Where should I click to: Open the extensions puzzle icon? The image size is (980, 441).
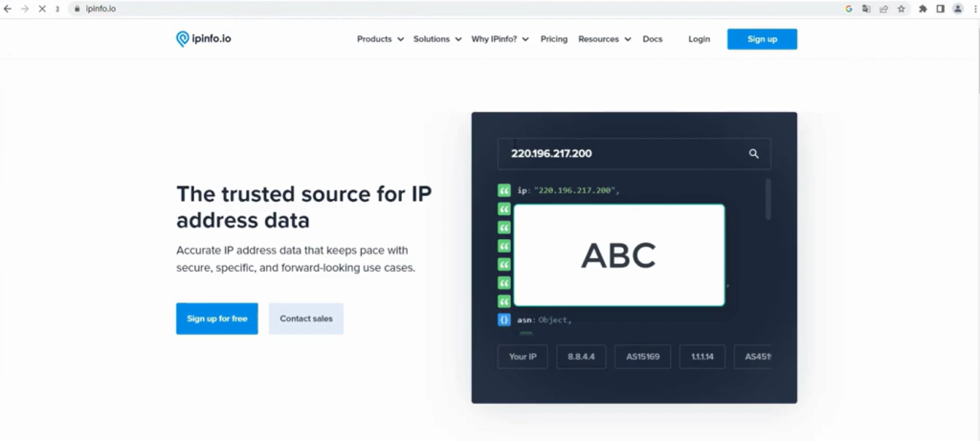point(923,9)
